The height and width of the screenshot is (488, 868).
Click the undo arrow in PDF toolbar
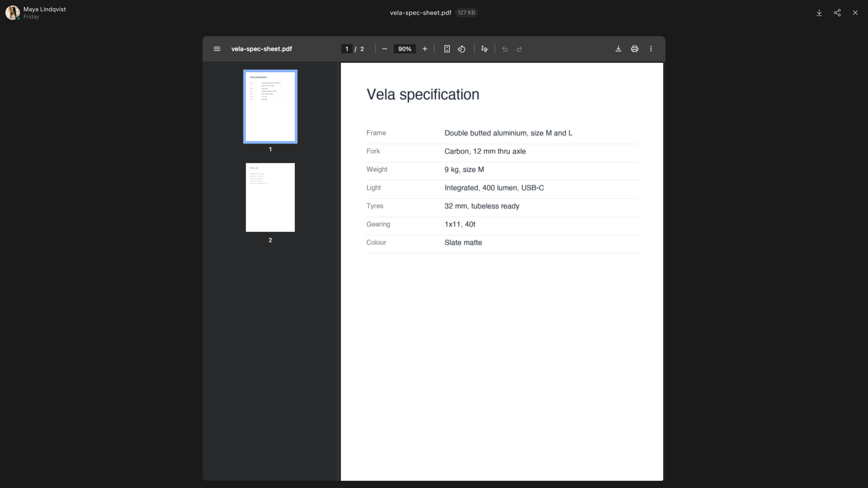505,49
